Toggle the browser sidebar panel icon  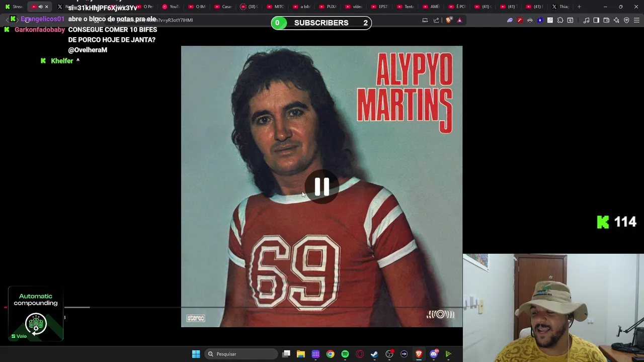(596, 20)
